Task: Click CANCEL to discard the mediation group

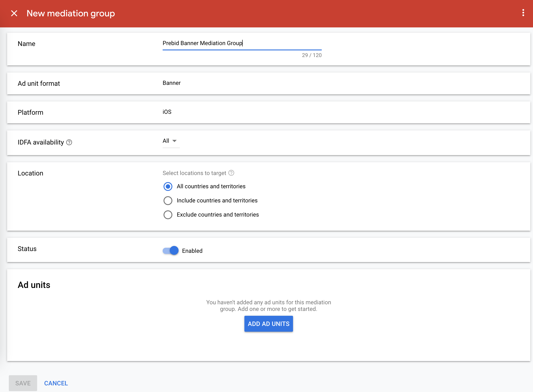Action: 56,383
